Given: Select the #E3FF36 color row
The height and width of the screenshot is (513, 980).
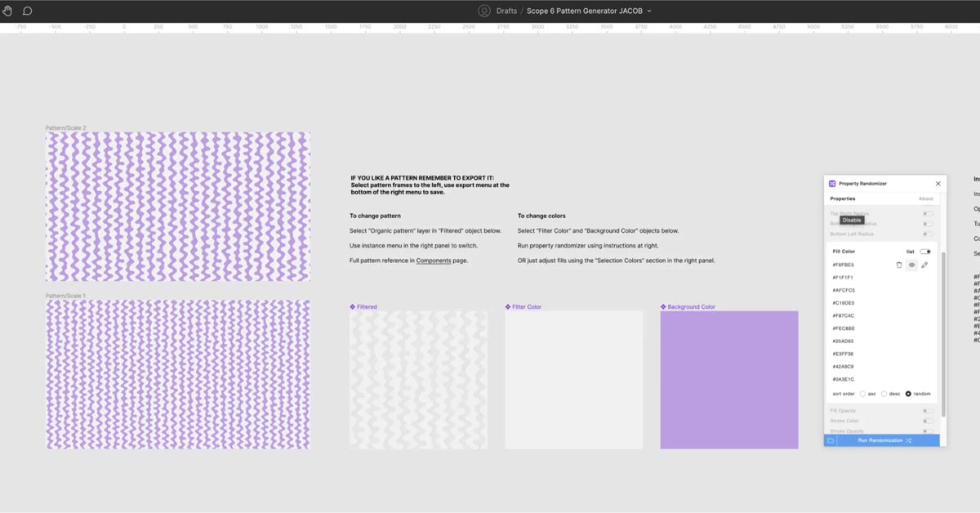Looking at the screenshot, I should (882, 354).
